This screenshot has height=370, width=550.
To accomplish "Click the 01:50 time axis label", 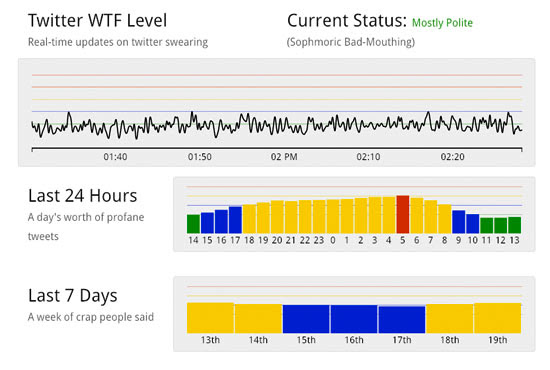I will [200, 157].
